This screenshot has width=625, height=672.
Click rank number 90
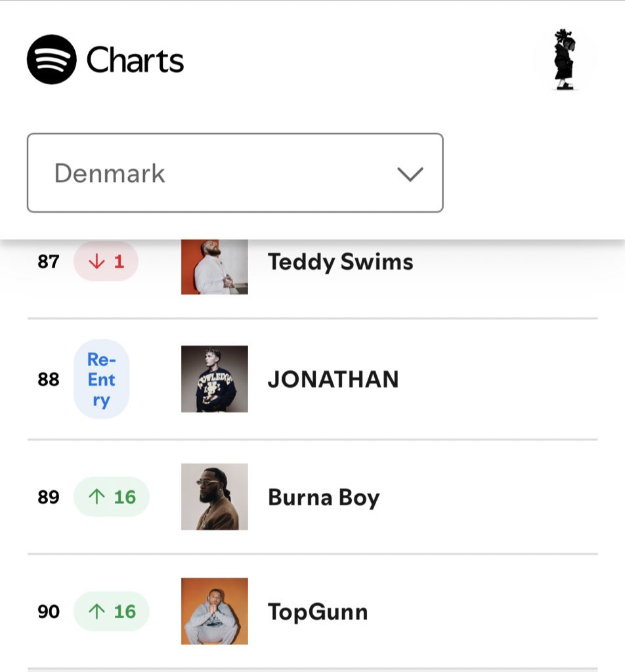[x=49, y=612]
